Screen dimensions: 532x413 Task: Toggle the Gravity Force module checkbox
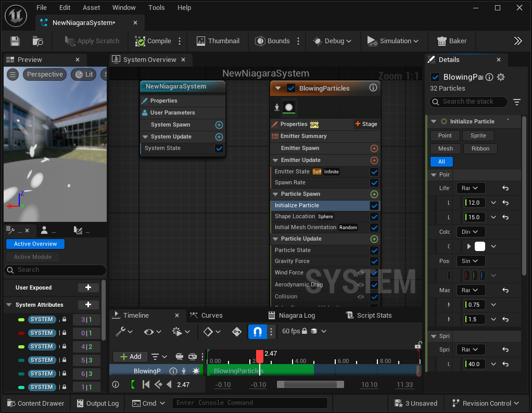tap(374, 261)
